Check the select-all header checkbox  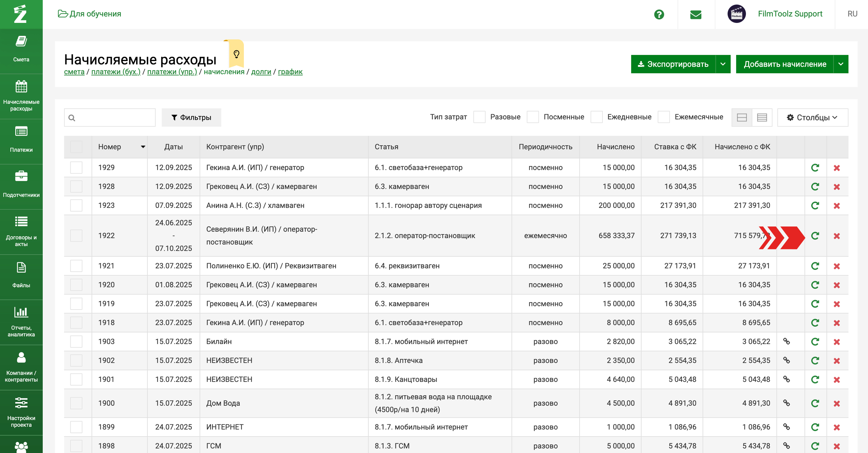click(76, 147)
